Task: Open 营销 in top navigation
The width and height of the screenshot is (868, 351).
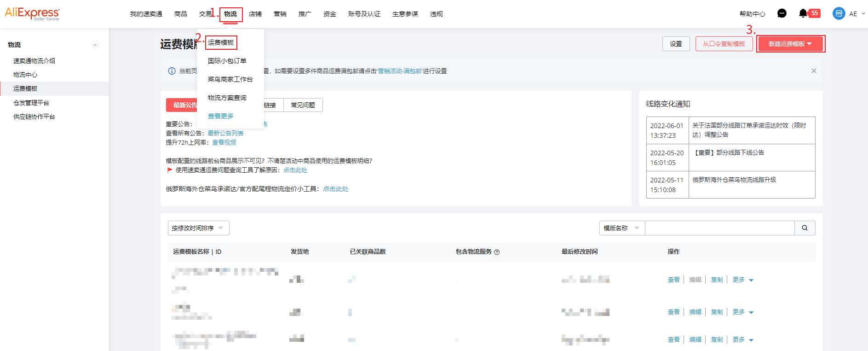Action: pos(280,14)
